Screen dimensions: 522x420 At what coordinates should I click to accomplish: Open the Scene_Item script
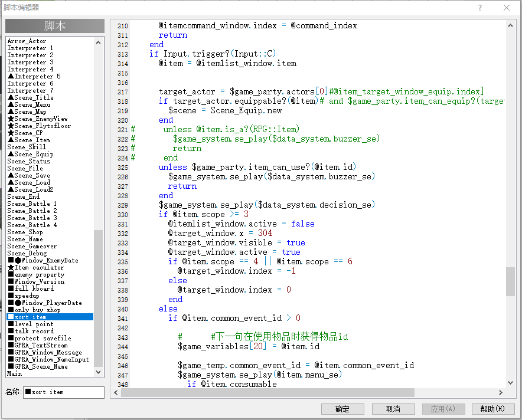[28, 140]
